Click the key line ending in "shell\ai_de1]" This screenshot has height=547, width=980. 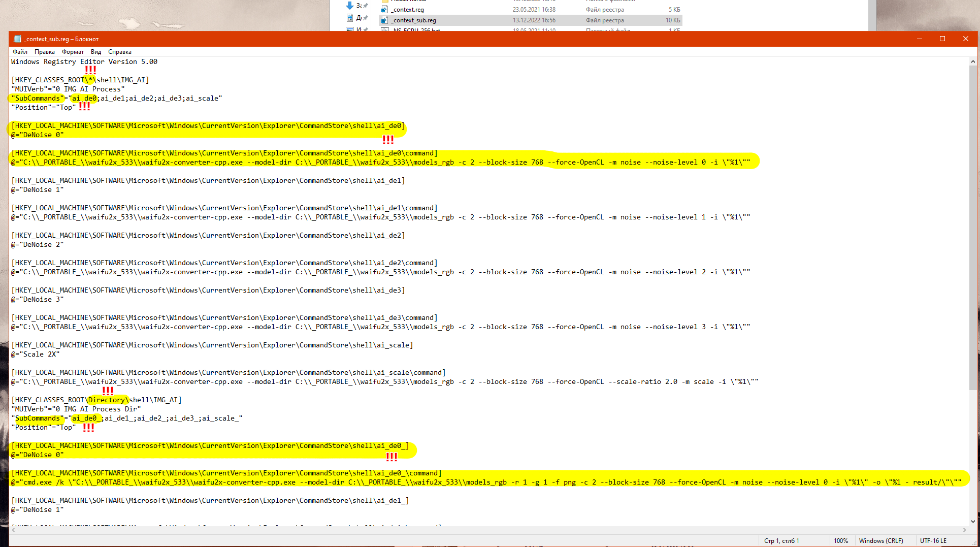(208, 181)
